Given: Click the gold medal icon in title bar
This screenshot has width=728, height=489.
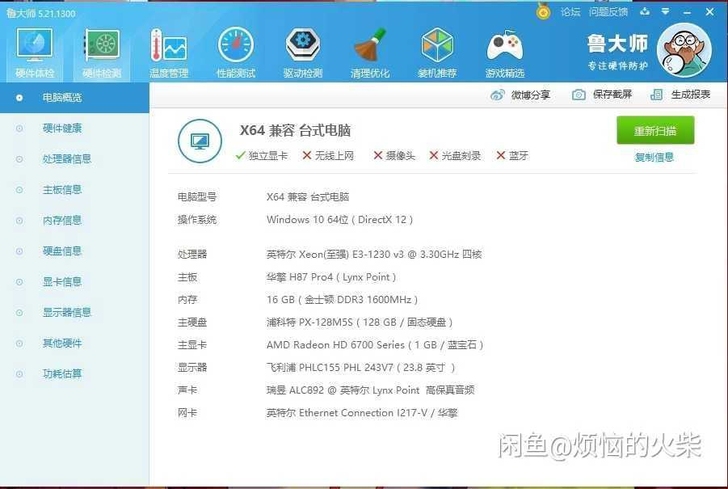Looking at the screenshot, I should pyautogui.click(x=543, y=11).
